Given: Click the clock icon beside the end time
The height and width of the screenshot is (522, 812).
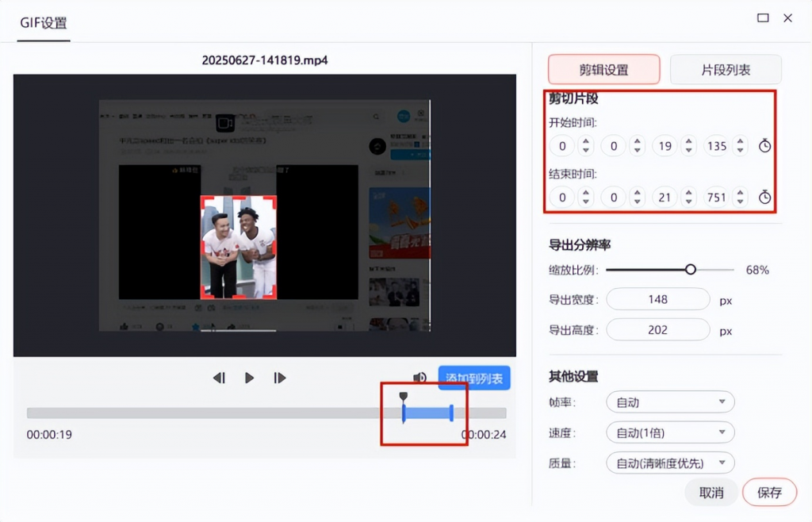Looking at the screenshot, I should click(x=766, y=197).
